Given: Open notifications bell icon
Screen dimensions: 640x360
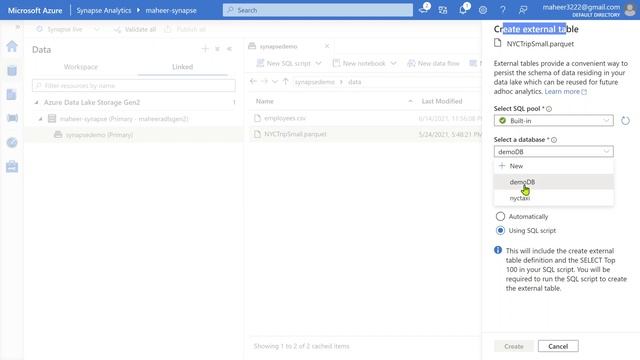Looking at the screenshot, I should [463, 10].
